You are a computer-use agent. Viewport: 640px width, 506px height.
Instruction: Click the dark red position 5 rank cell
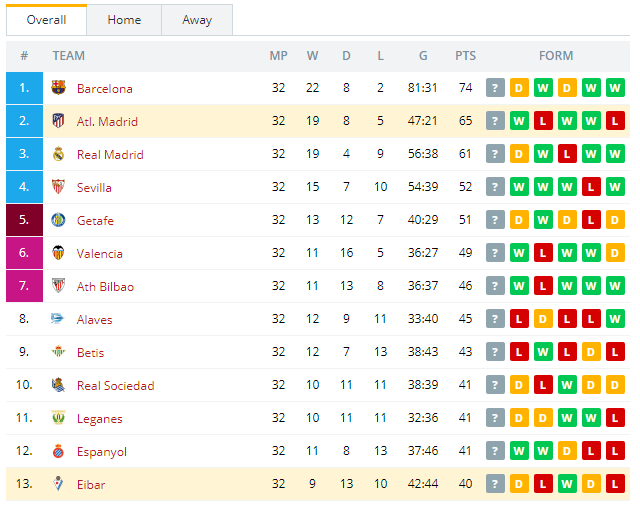[24, 220]
